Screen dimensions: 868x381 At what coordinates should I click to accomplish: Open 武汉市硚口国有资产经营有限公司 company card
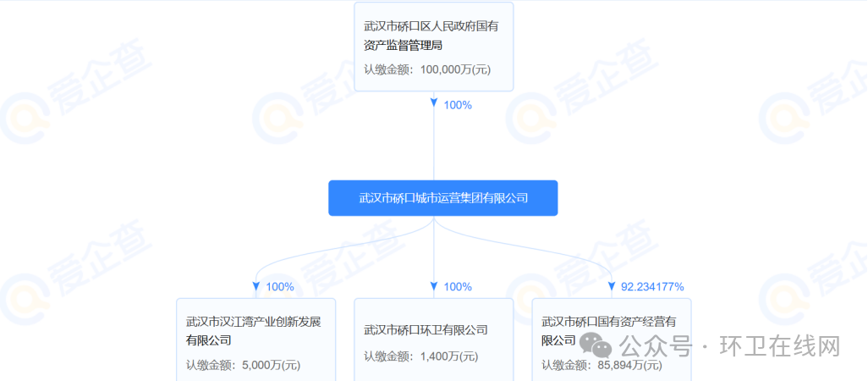coord(612,340)
